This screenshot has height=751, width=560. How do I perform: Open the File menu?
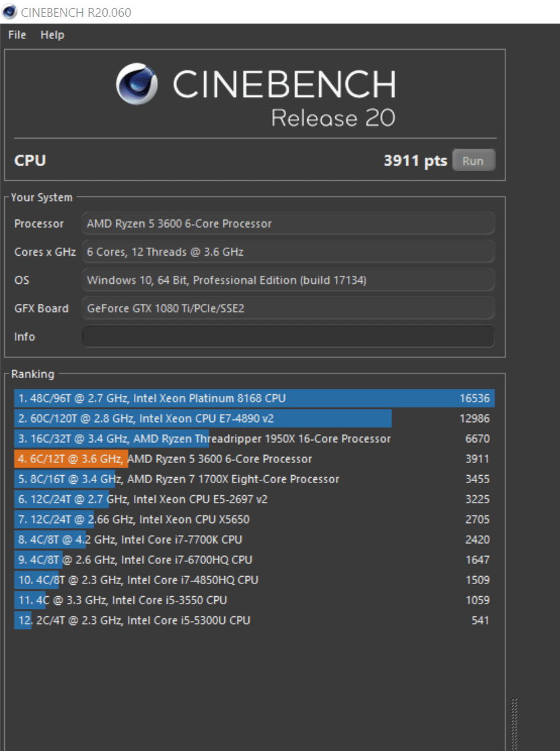coord(17,35)
